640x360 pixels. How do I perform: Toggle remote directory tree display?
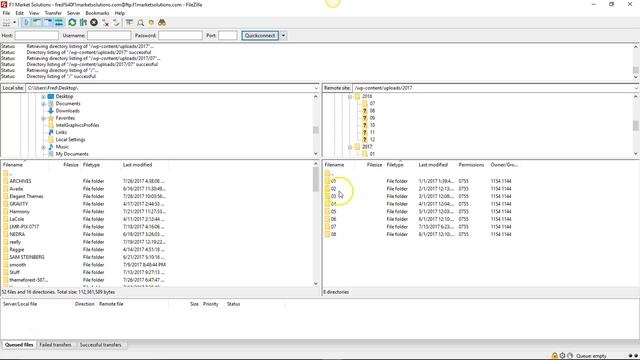tap(48, 23)
